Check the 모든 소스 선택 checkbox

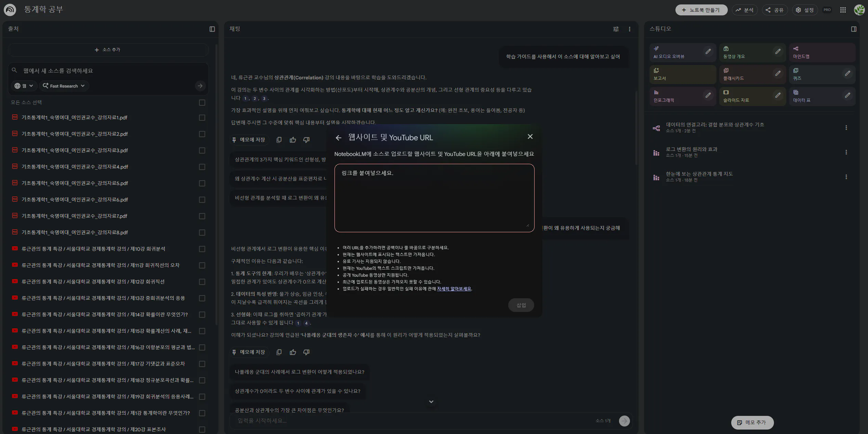tap(202, 103)
